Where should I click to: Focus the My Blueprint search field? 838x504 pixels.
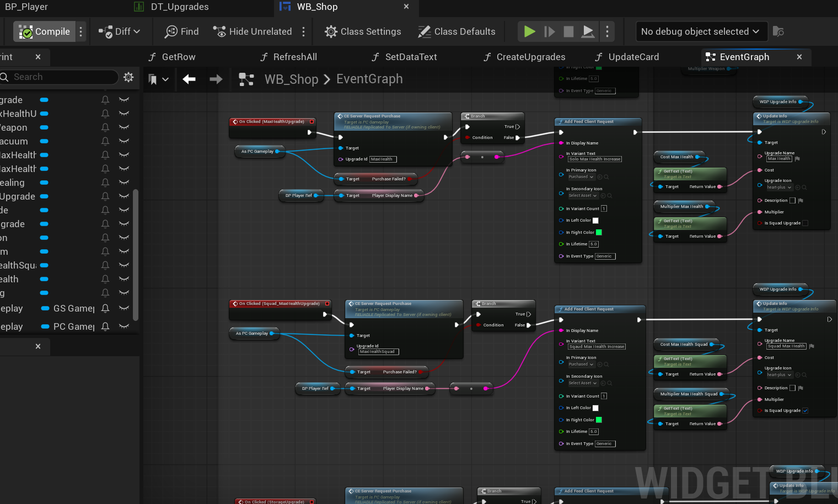pyautogui.click(x=60, y=77)
